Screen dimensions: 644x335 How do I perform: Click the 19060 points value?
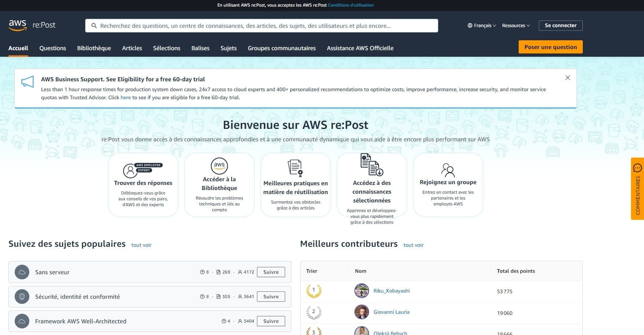point(505,313)
